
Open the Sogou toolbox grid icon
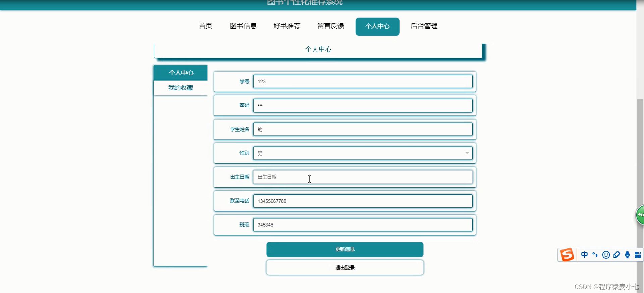tap(638, 255)
